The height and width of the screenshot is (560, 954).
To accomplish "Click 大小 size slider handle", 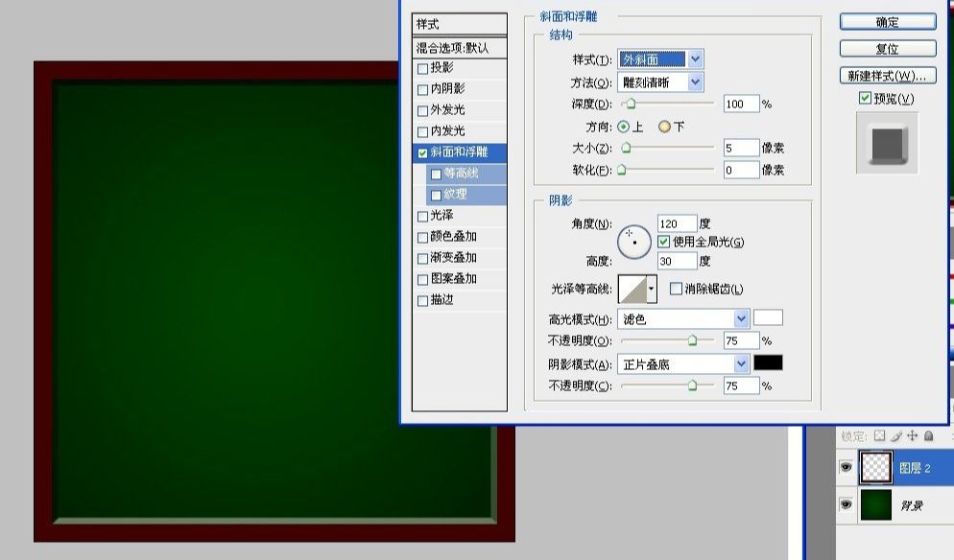I will pyautogui.click(x=626, y=148).
